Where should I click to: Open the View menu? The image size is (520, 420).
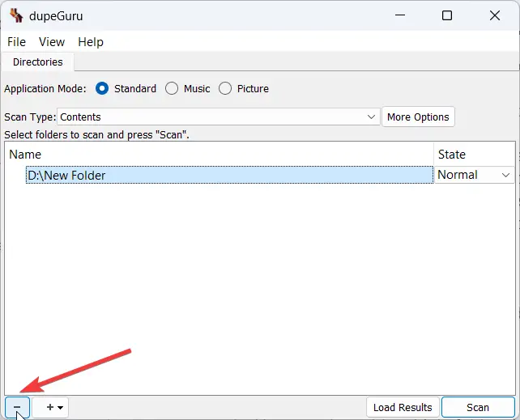tap(52, 42)
